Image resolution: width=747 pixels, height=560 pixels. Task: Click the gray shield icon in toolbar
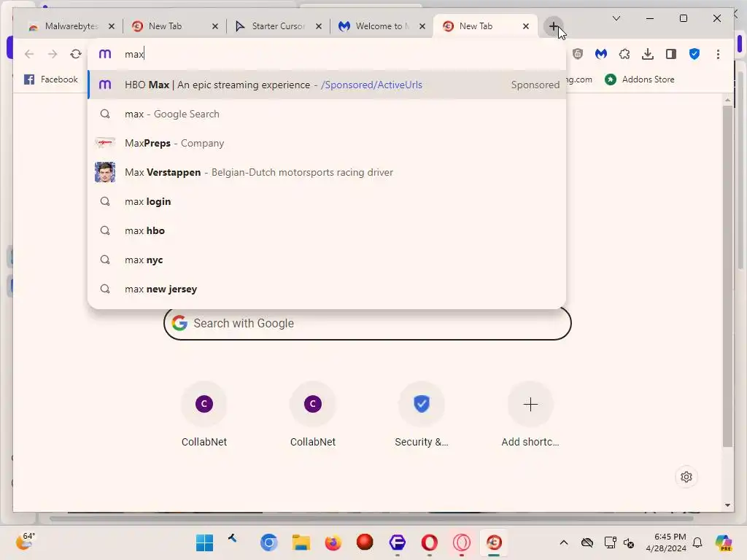tap(578, 54)
